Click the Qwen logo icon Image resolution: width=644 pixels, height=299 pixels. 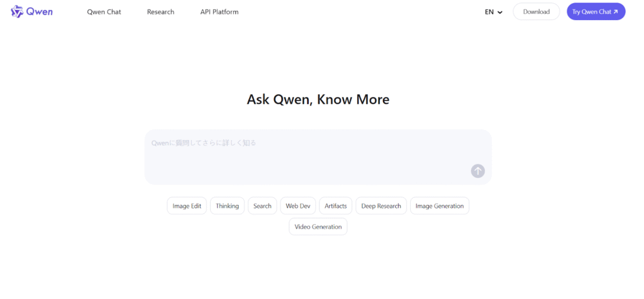point(17,12)
